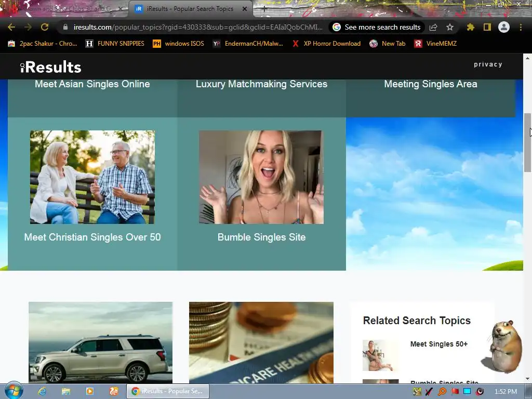Share this page using the share icon
Image resolution: width=532 pixels, height=399 pixels.
click(433, 27)
